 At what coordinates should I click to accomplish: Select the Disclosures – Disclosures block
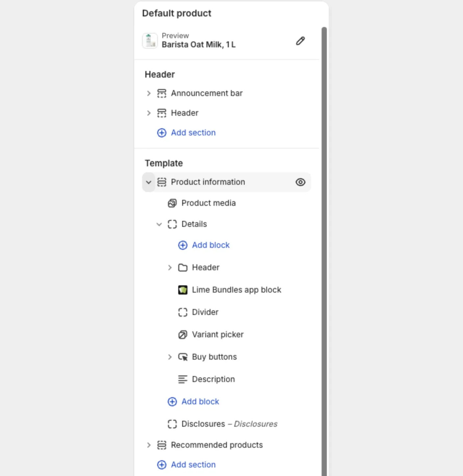(x=230, y=424)
